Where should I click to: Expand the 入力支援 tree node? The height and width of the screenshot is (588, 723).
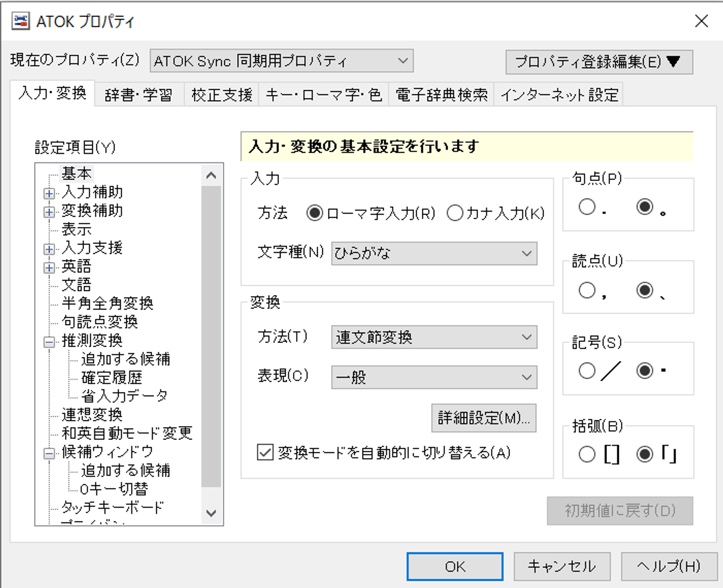click(49, 249)
